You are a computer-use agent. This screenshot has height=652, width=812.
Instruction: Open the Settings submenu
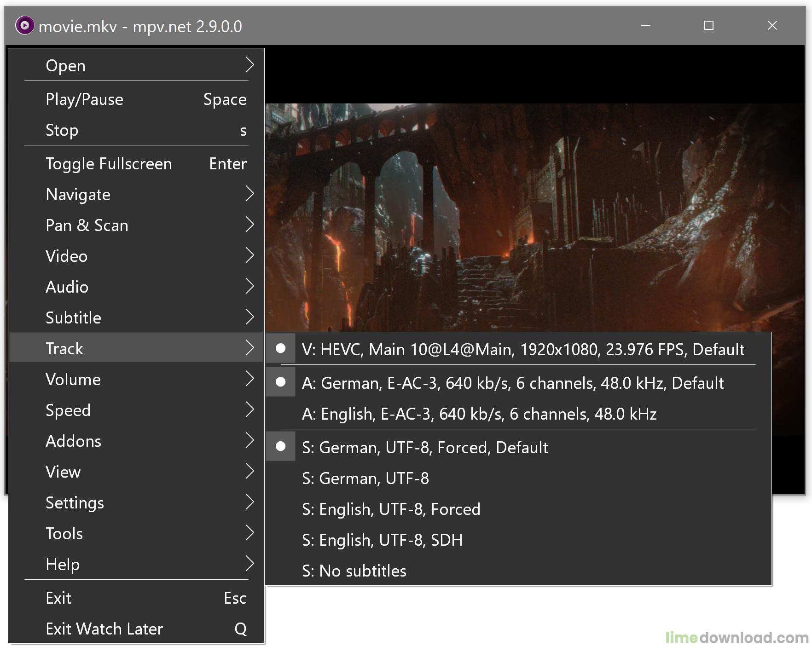pos(136,502)
